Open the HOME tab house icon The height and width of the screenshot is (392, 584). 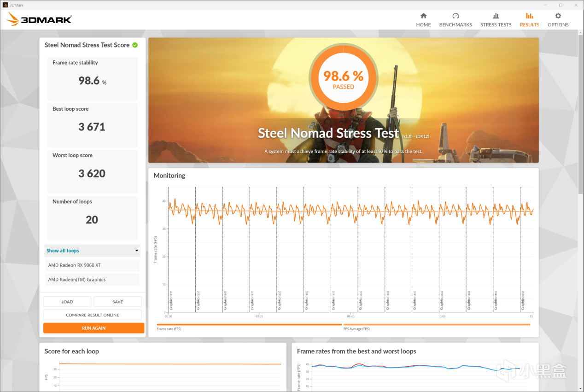(x=423, y=16)
